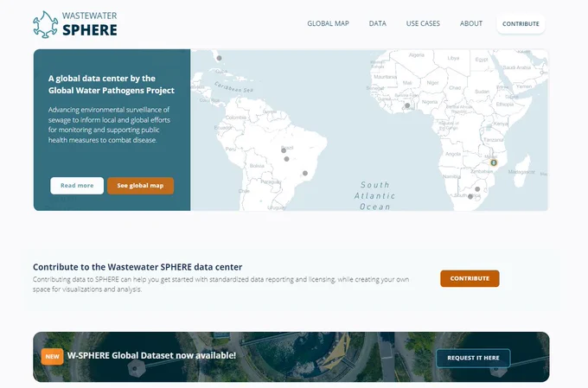The width and height of the screenshot is (588, 388).
Task: Select the highlighted map marker near Malawi
Action: (494, 162)
